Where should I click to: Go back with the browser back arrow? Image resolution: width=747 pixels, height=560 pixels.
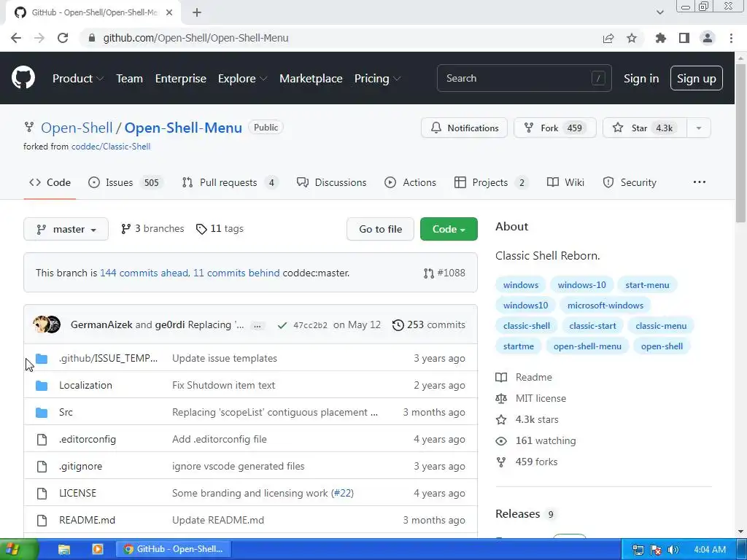tap(16, 38)
